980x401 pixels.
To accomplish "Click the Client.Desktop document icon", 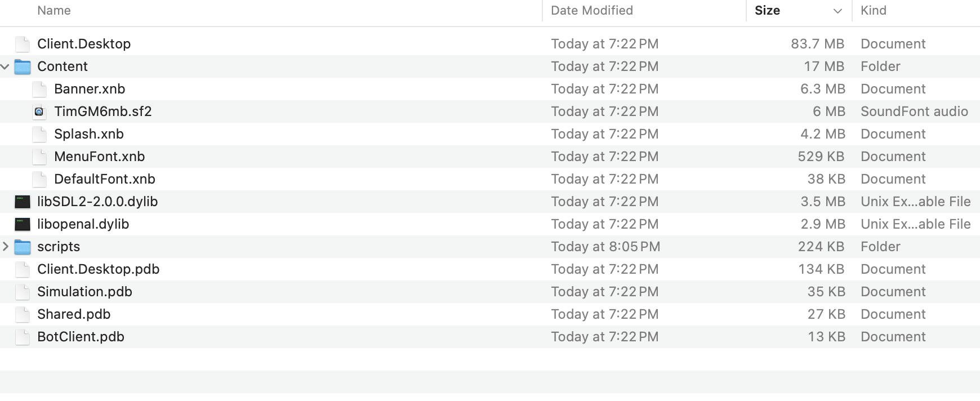I will pos(23,44).
